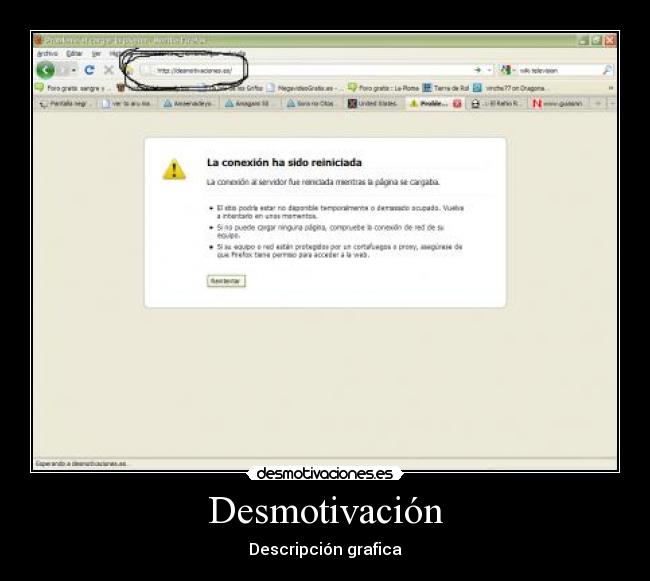Click the green Go arrow in address bar
Screen dimensions: 650x581
point(478,70)
